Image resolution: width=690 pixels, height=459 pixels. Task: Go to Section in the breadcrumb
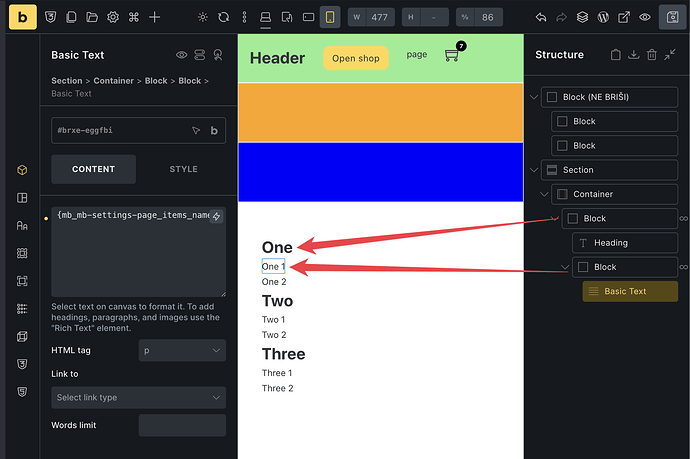[67, 81]
